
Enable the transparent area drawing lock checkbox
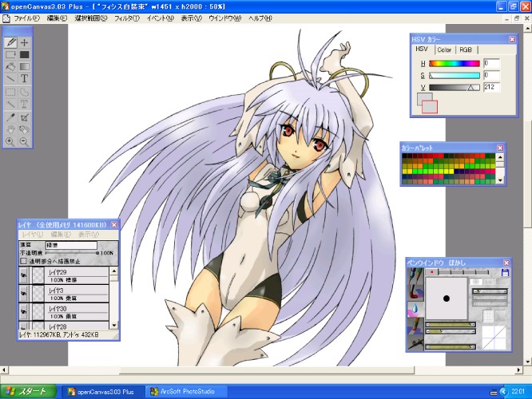pyautogui.click(x=23, y=262)
